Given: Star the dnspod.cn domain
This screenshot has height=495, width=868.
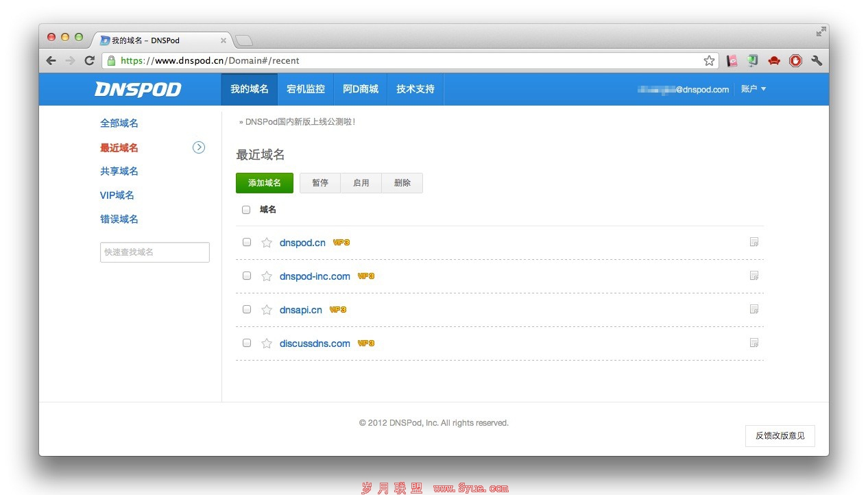Looking at the screenshot, I should [x=267, y=243].
